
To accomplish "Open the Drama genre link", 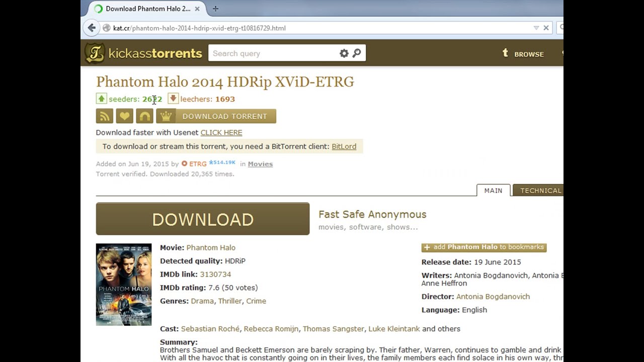I will tap(203, 301).
